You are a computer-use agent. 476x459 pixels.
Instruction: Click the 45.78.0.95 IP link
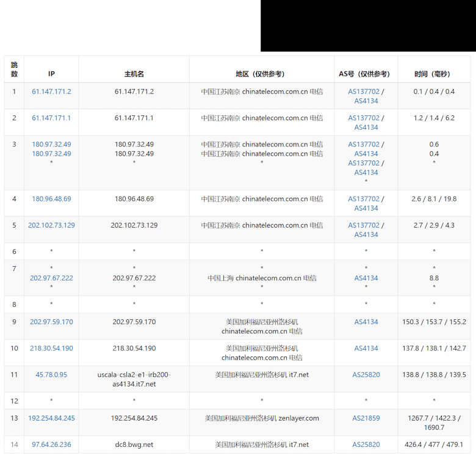(x=51, y=375)
